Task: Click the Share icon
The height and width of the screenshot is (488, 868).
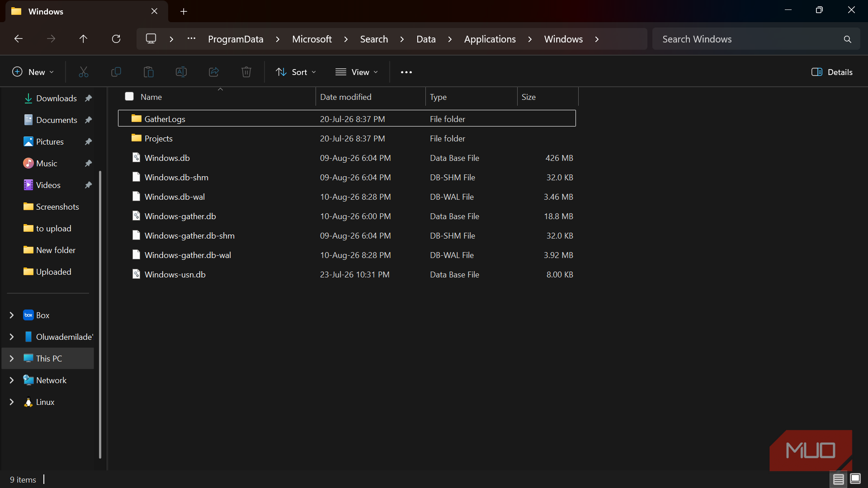Action: point(214,72)
